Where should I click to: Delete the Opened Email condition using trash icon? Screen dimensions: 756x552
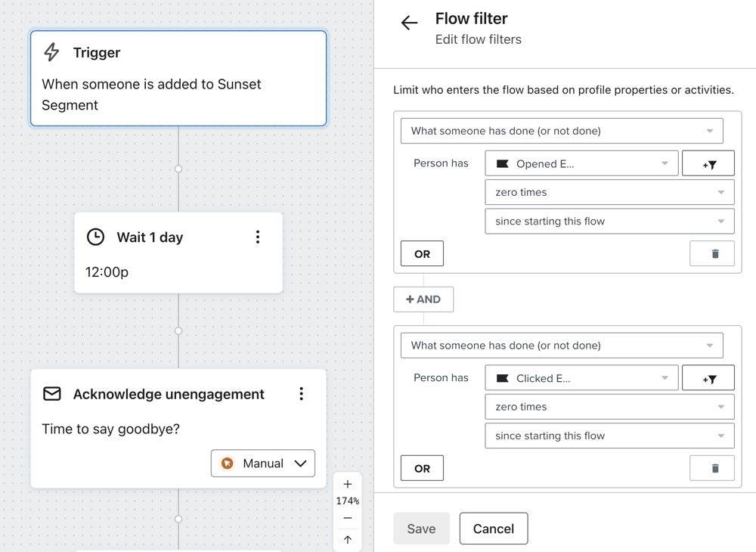click(x=711, y=253)
